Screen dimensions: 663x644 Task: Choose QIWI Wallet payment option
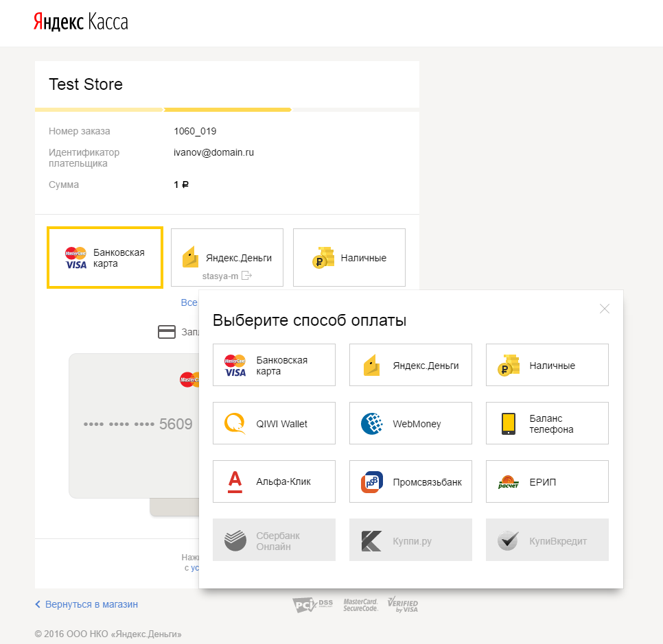click(x=274, y=423)
